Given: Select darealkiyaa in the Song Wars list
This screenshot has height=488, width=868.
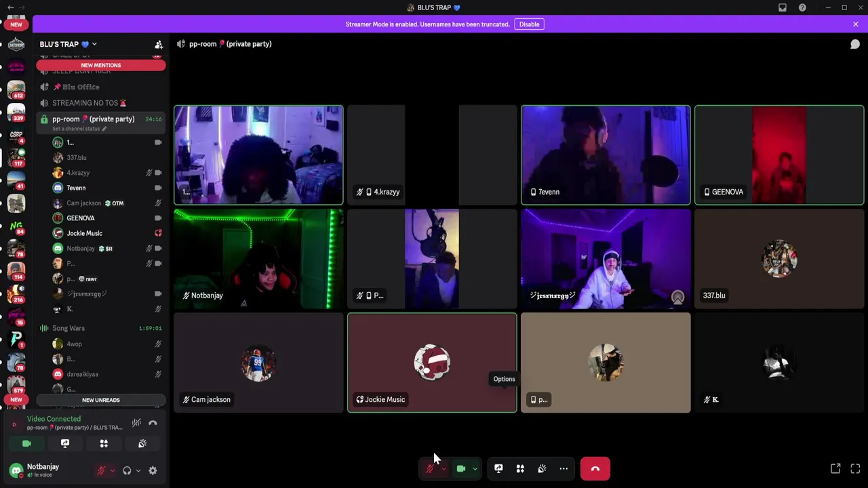Looking at the screenshot, I should 107,374.
